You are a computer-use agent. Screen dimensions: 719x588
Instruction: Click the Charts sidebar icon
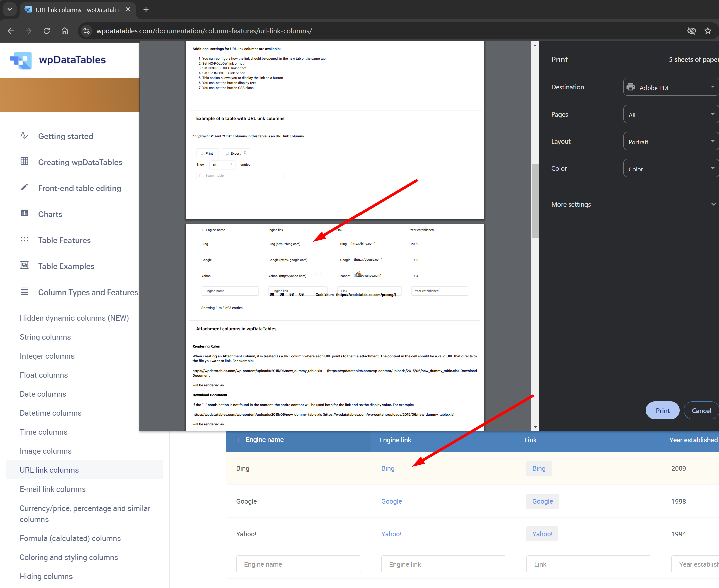pos(24,213)
